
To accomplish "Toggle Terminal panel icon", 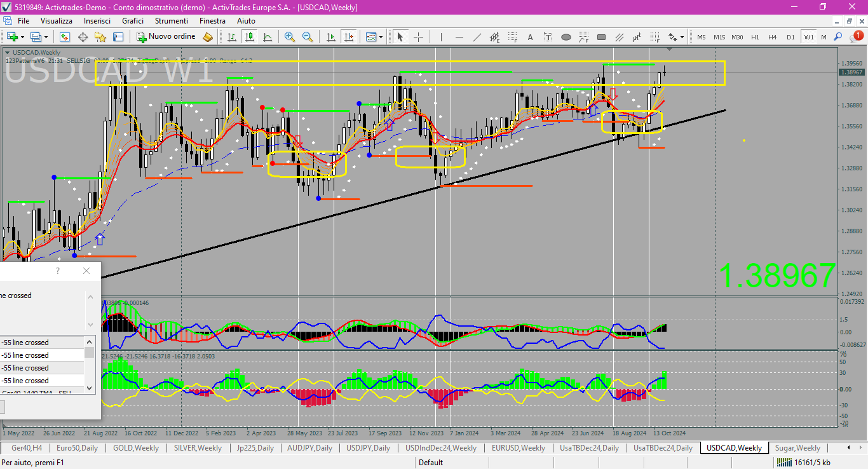I will coord(118,37).
